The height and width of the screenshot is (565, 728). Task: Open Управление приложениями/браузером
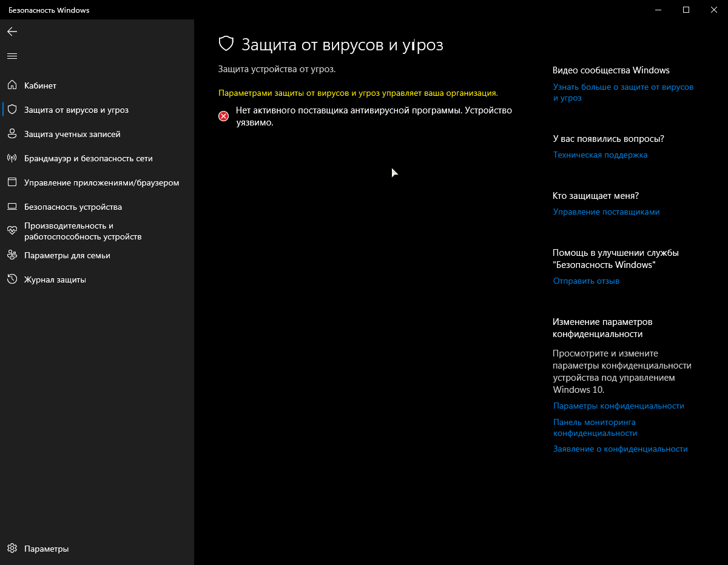(x=97, y=182)
